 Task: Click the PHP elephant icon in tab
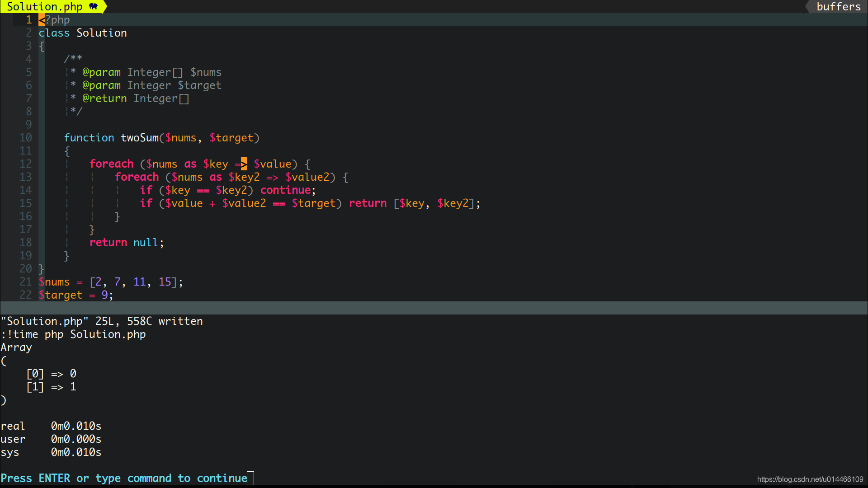pyautogui.click(x=93, y=6)
